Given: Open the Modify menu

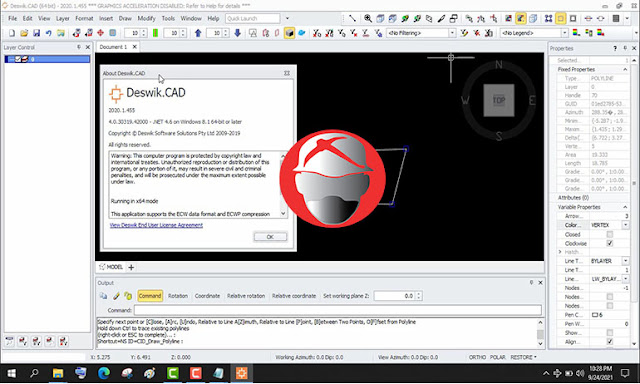Looking at the screenshot, I should coord(146,18).
